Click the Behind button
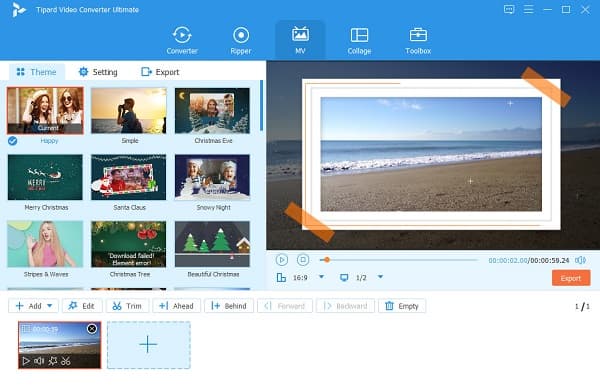This screenshot has height=387, width=600. coord(229,306)
